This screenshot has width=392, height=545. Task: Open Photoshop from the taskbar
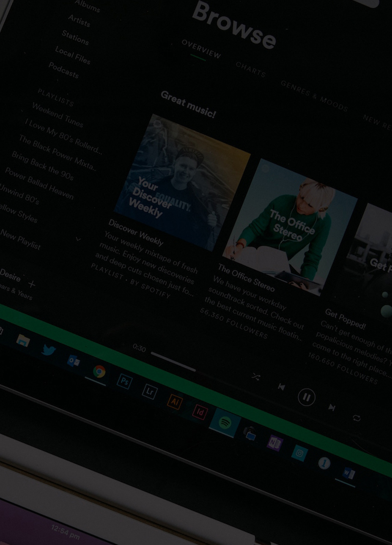tap(125, 381)
